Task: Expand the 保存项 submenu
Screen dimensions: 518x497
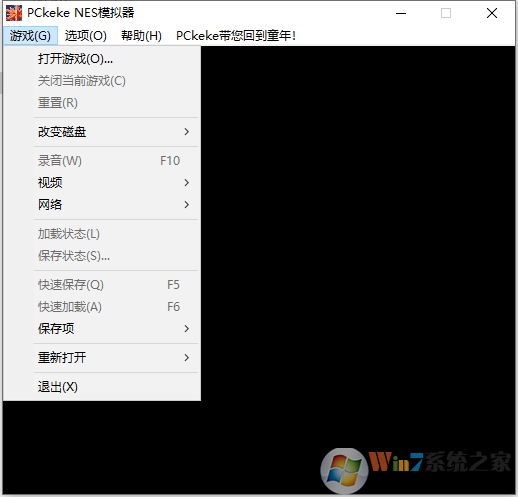Action: [102, 329]
